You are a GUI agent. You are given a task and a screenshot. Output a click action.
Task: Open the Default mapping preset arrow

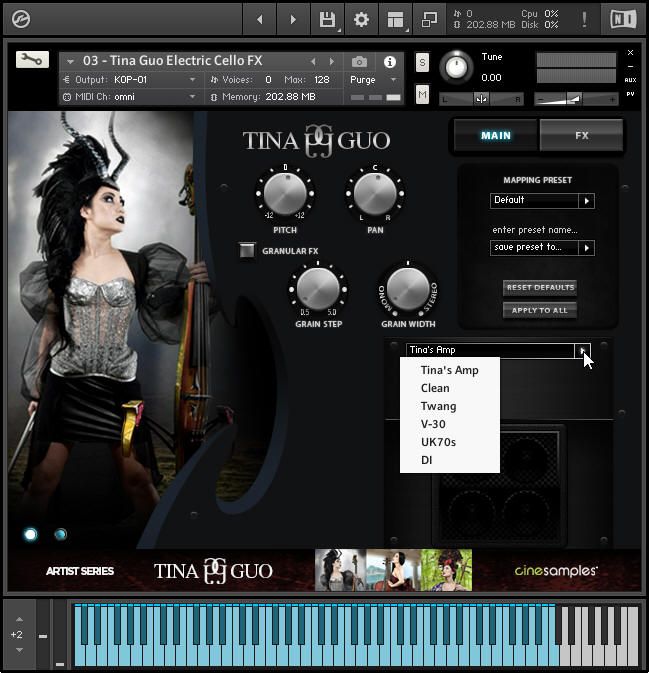point(586,200)
